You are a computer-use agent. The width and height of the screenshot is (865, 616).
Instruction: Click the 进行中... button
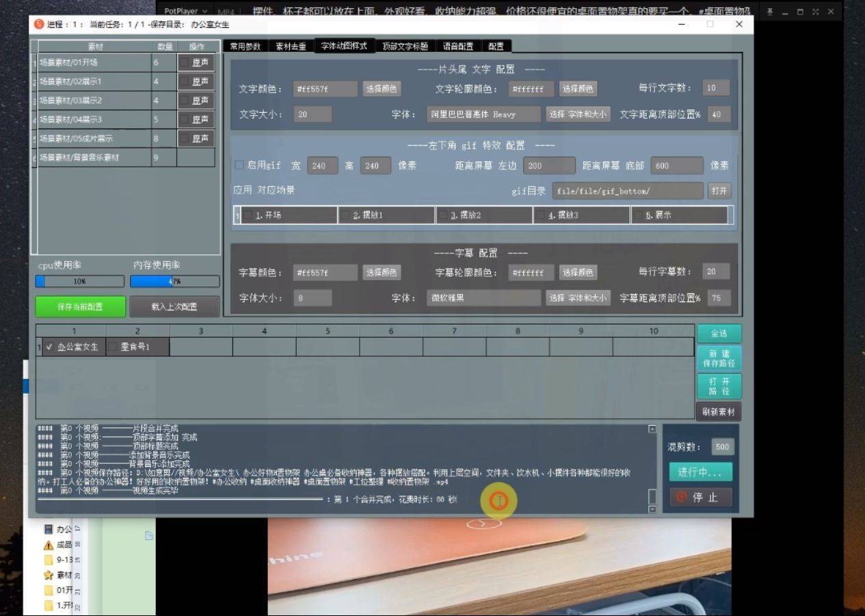700,472
